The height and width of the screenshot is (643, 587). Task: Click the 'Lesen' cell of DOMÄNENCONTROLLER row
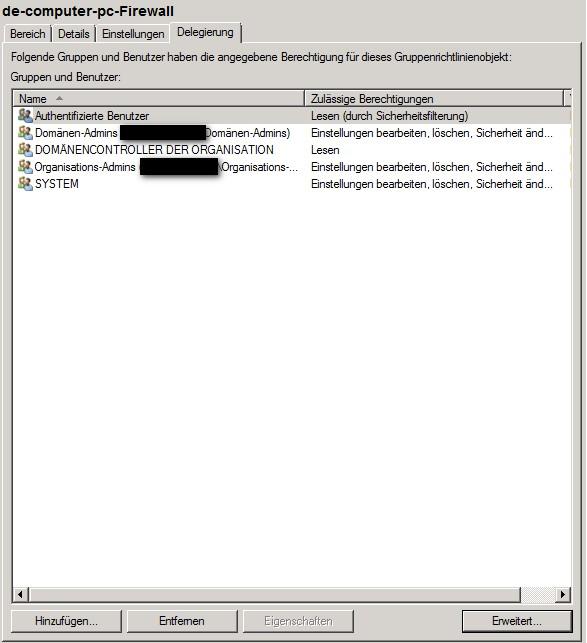[325, 150]
